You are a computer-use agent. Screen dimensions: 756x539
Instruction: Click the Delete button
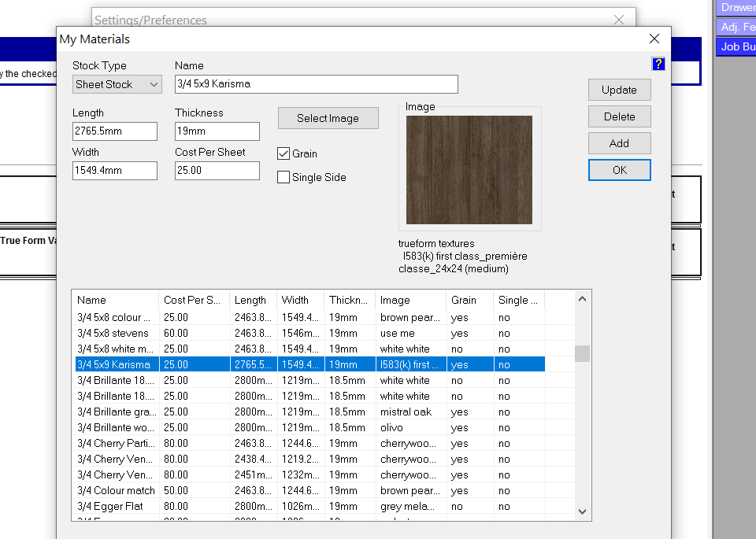619,116
